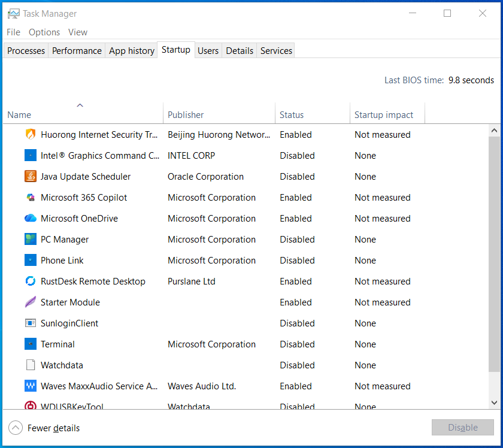Viewport: 503px width, 448px height.
Task: Click the PC Manager icon
Action: (x=31, y=239)
